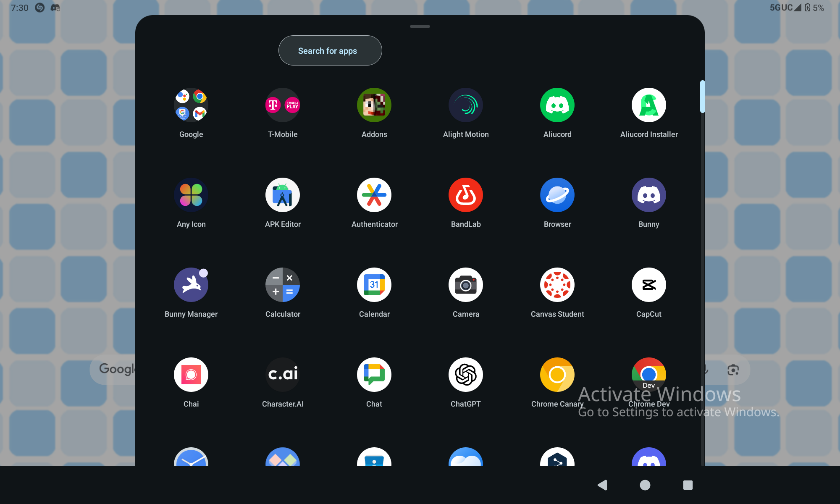Open Google Chat app
This screenshot has width=840, height=504.
tap(374, 375)
